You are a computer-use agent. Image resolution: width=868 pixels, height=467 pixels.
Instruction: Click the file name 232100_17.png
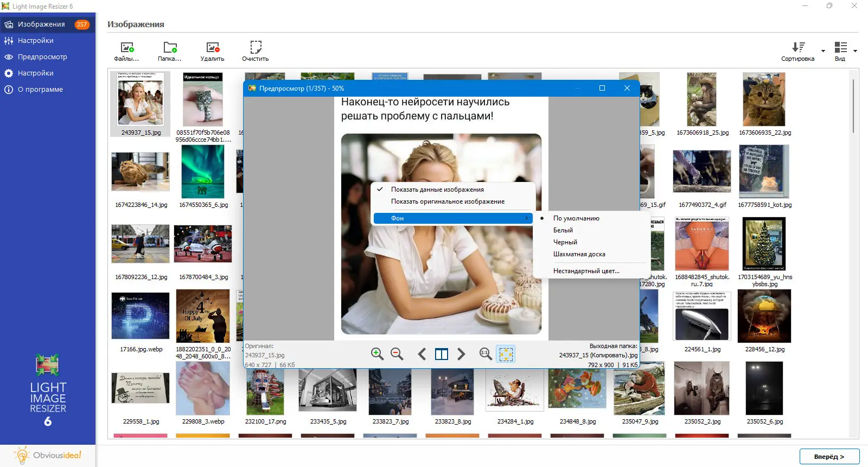pyautogui.click(x=266, y=421)
